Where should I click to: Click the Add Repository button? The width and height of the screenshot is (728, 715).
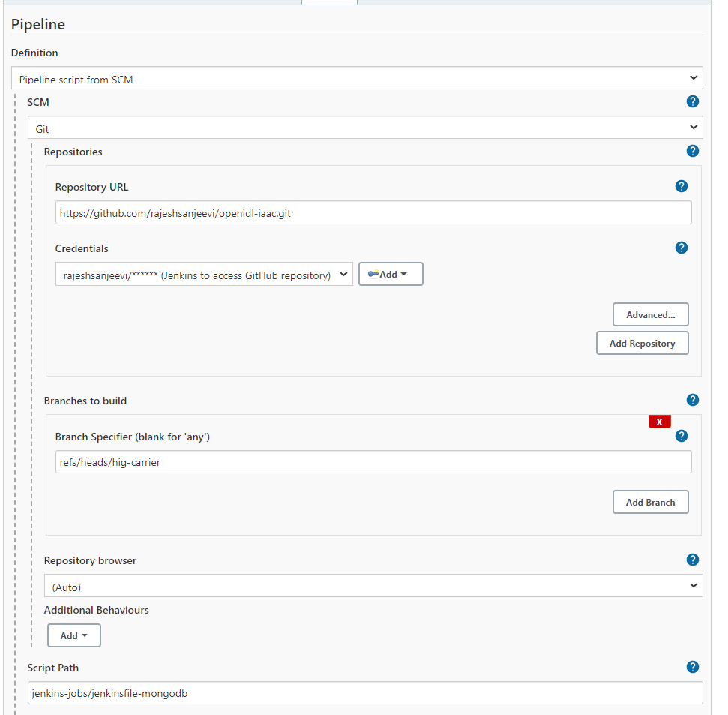coord(642,344)
